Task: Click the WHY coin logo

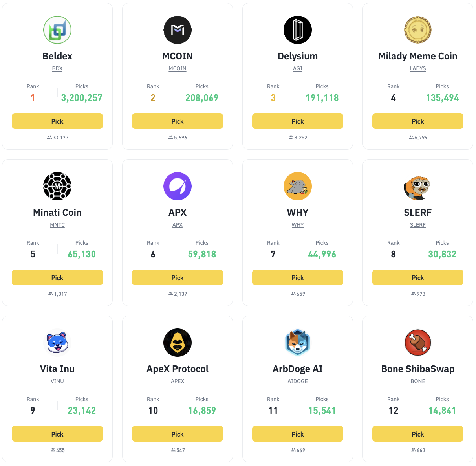Action: [298, 186]
